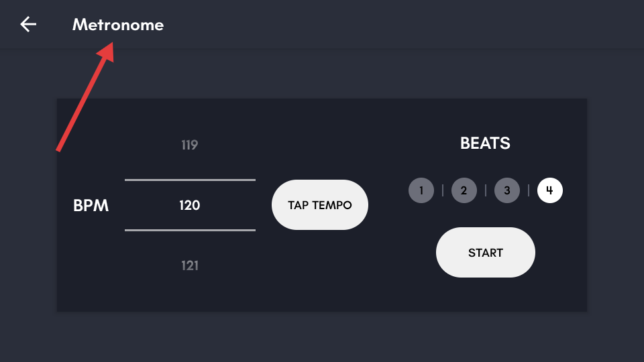Click the separator between beats 3 and 4

tap(529, 190)
